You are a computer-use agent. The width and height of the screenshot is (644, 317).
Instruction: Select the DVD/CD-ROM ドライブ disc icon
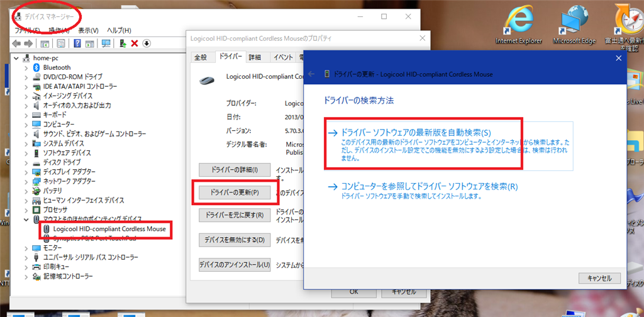36,77
